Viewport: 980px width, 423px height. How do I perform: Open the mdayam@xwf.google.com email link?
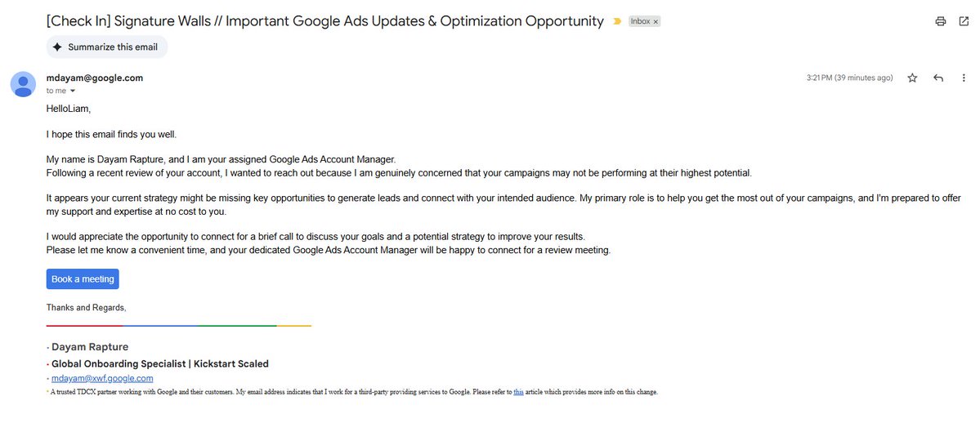(102, 379)
